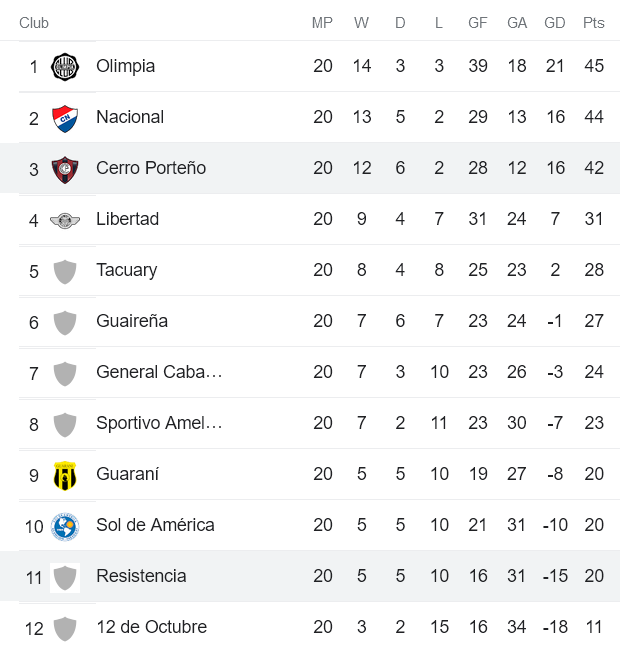Click the Nacional club crest icon

click(x=65, y=117)
